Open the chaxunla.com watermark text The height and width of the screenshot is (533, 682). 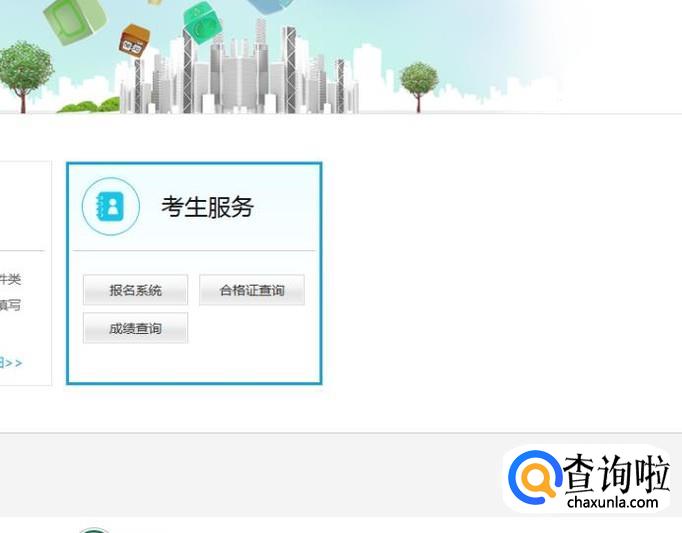pos(612,502)
